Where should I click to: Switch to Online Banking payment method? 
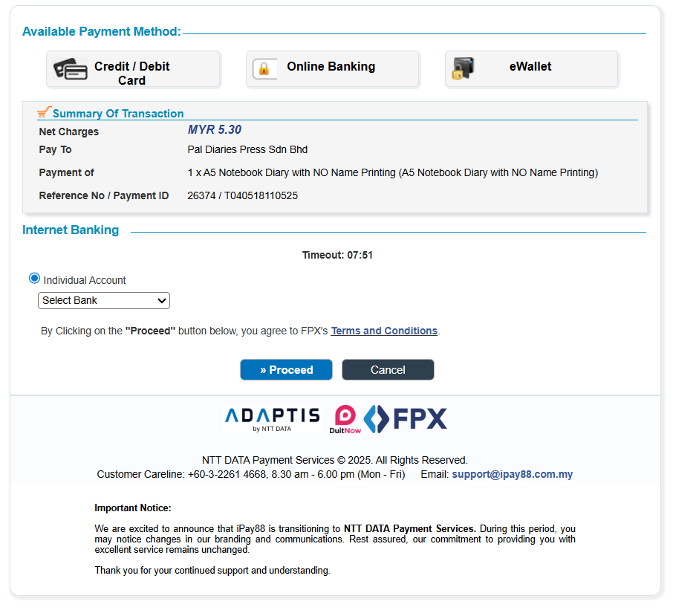point(332,69)
